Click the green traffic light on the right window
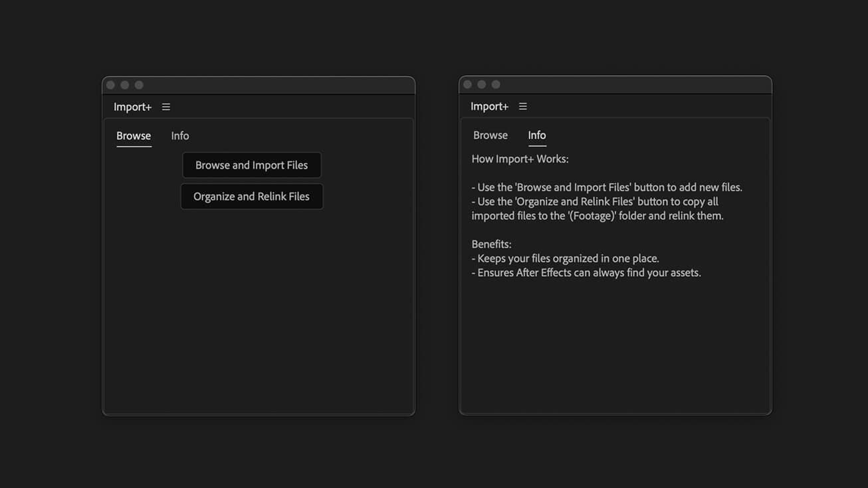The image size is (868, 488). 496,84
